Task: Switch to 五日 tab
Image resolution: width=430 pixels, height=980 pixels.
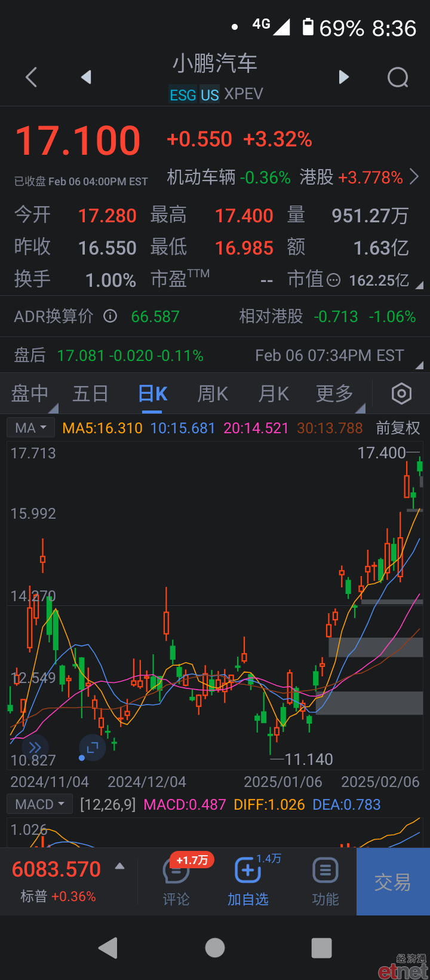Action: pos(90,394)
